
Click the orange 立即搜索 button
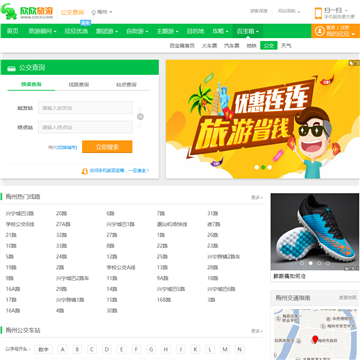click(x=107, y=147)
